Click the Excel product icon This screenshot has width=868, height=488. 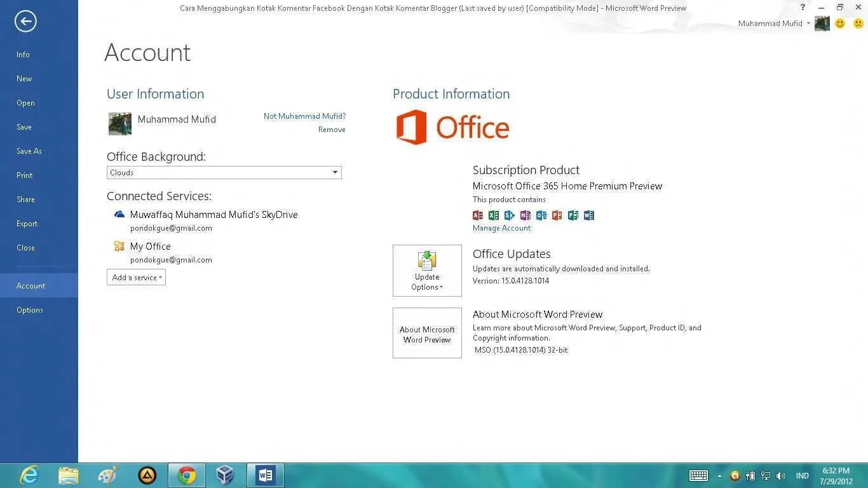click(494, 215)
